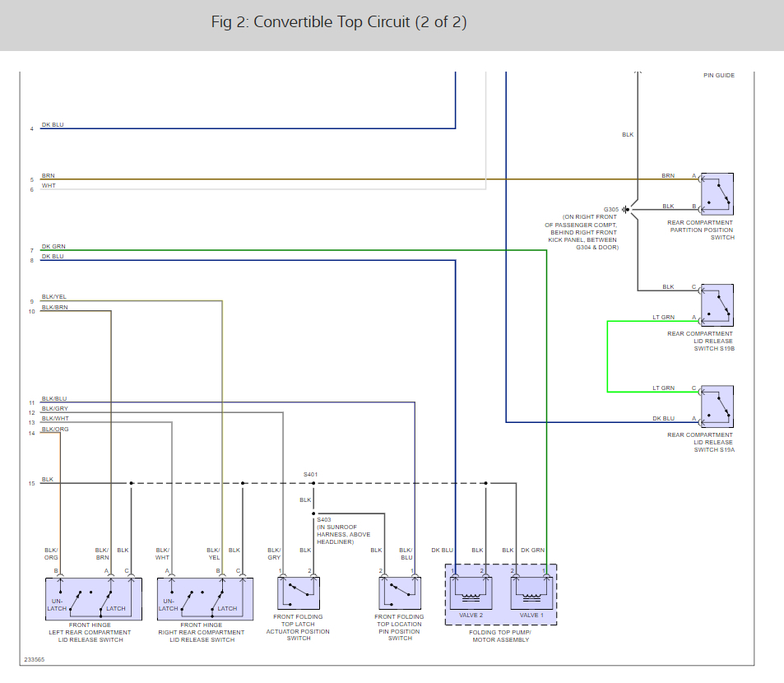784x683 pixels.
Task: Click the G305 ground symbol
Action: (x=626, y=210)
